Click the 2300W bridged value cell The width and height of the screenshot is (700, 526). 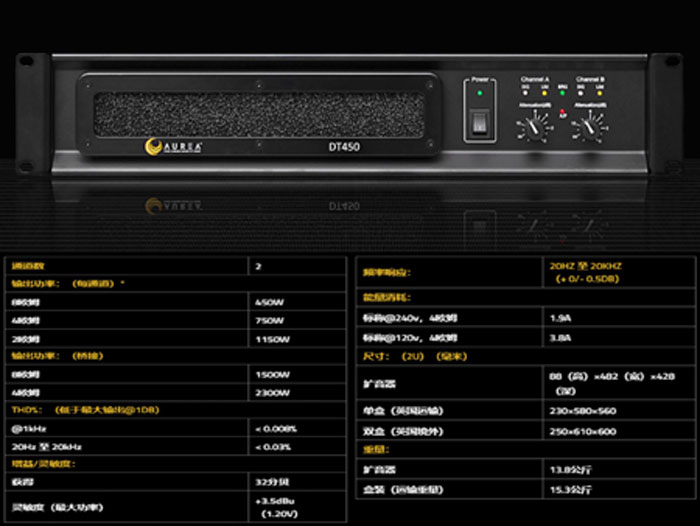297,392
